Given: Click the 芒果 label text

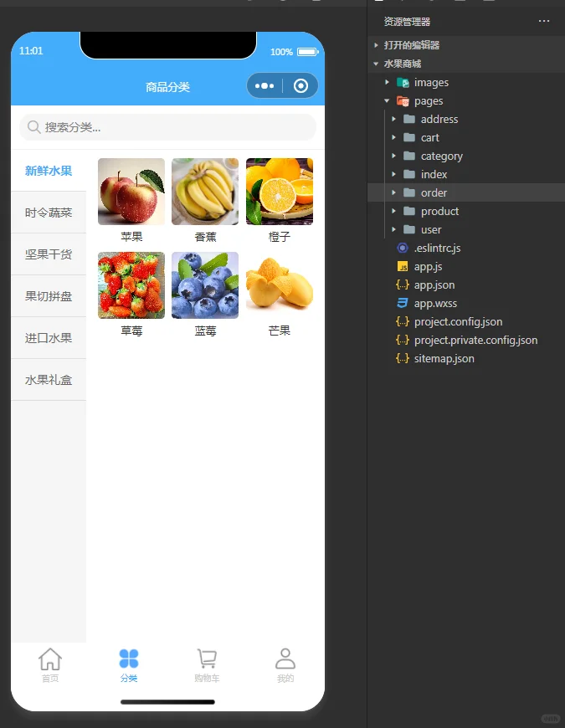Looking at the screenshot, I should (280, 331).
